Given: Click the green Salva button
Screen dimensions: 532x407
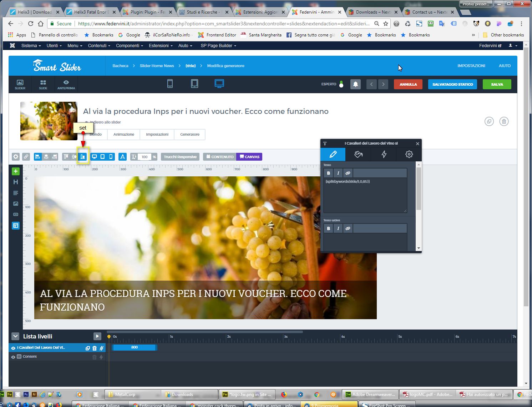Looking at the screenshot, I should coord(497,84).
